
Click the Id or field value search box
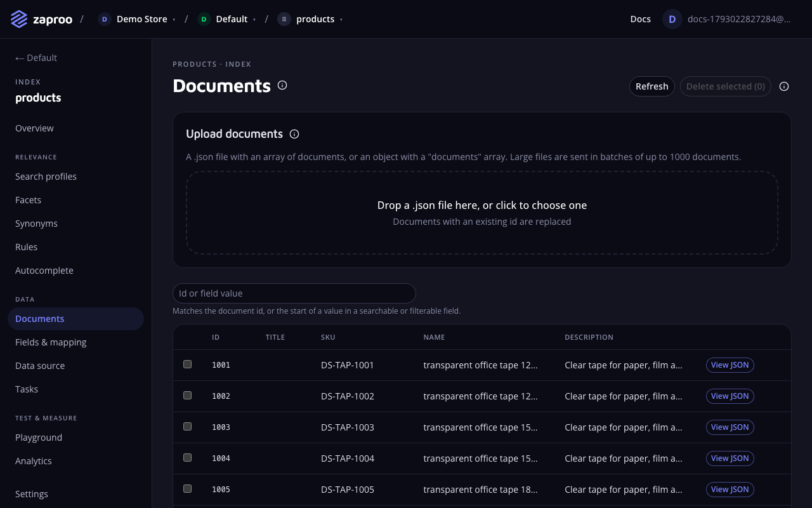pos(294,293)
